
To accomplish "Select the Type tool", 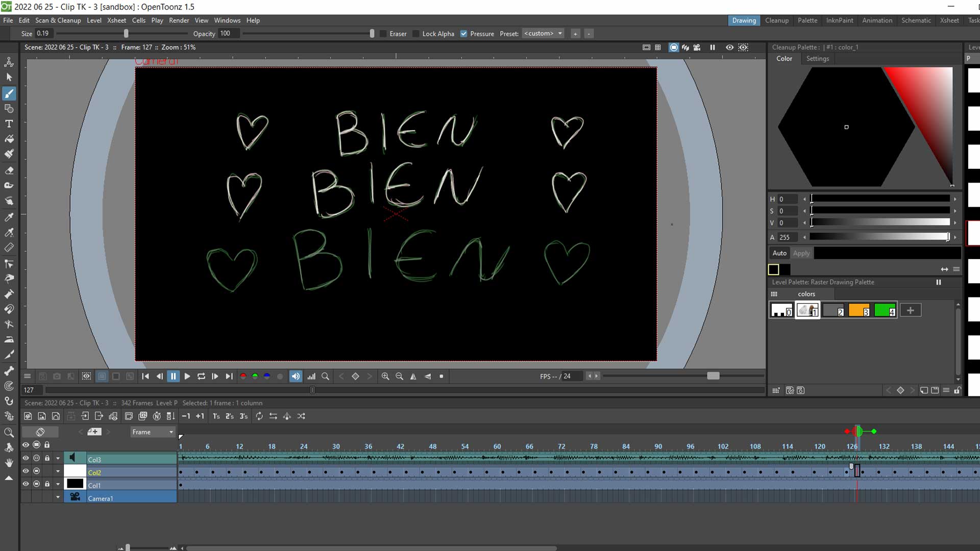I will click(x=9, y=123).
